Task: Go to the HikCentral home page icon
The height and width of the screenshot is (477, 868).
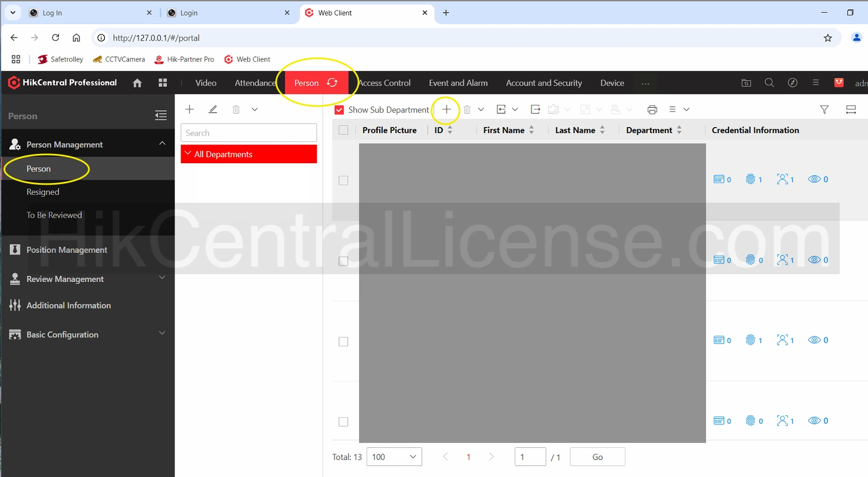Action: 137,83
